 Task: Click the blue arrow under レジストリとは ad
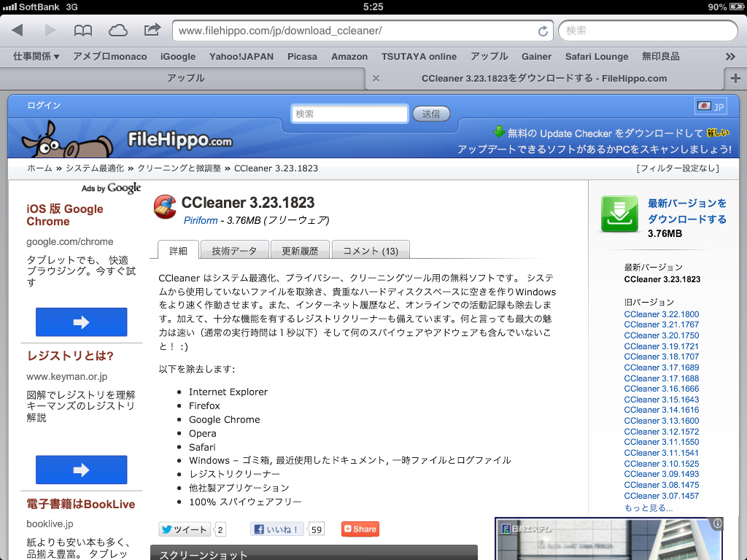[82, 470]
